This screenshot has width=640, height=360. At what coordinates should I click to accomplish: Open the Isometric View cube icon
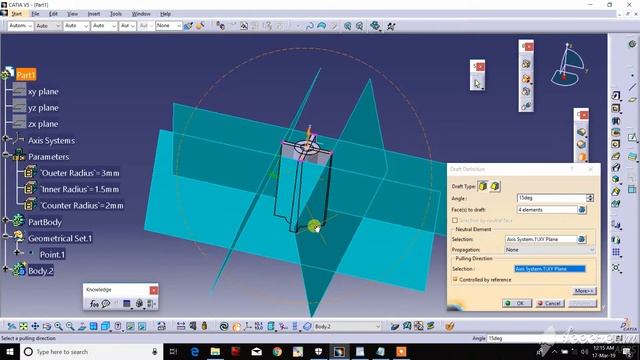click(x=106, y=326)
